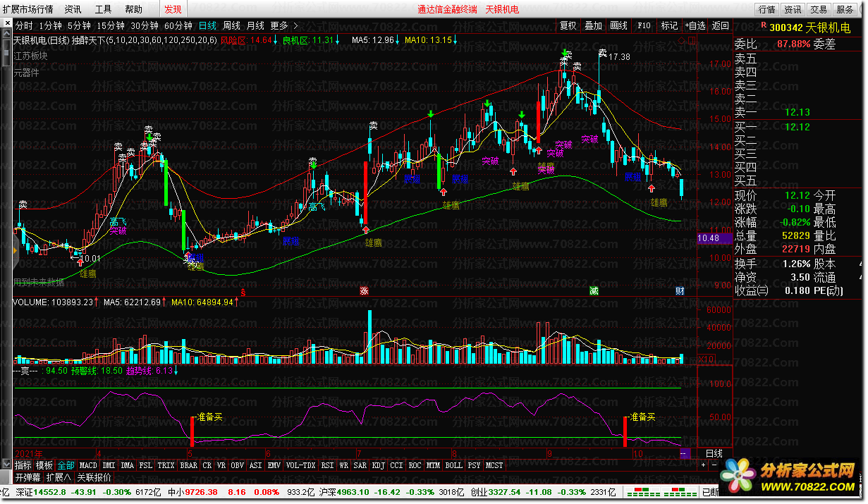
Task: Click the 返回 back button
Action: [x=720, y=26]
